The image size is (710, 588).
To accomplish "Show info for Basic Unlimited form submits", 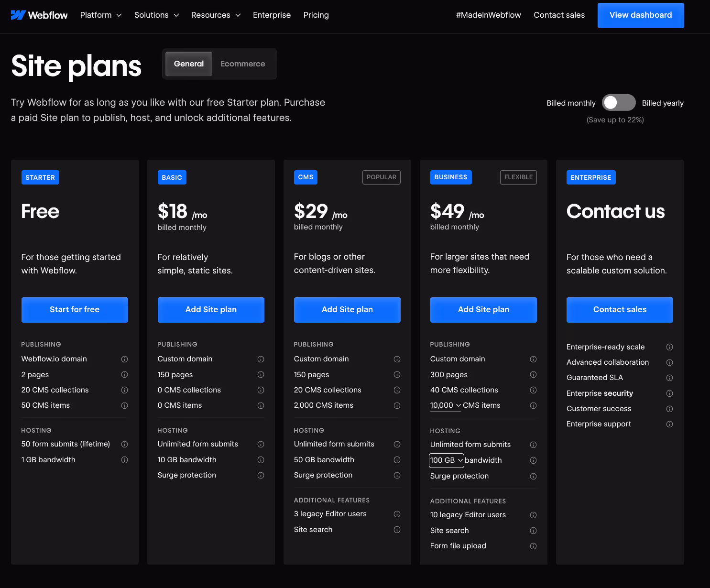I will tap(261, 444).
